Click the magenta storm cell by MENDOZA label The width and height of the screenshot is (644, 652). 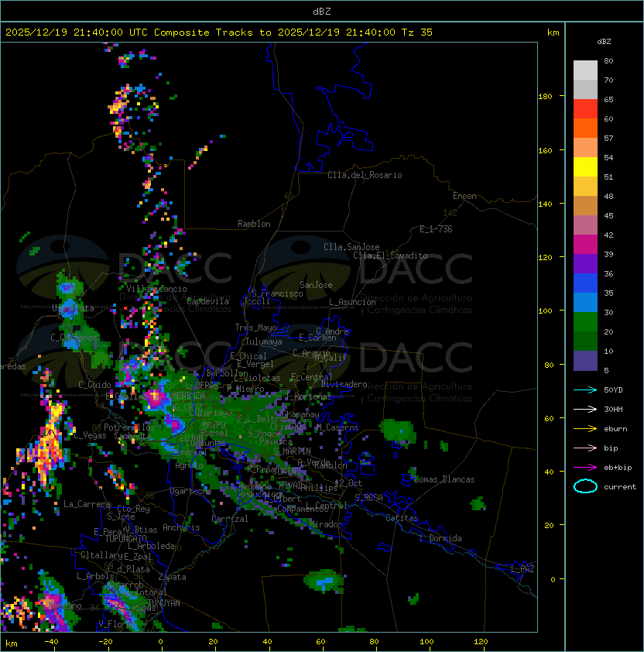156,398
